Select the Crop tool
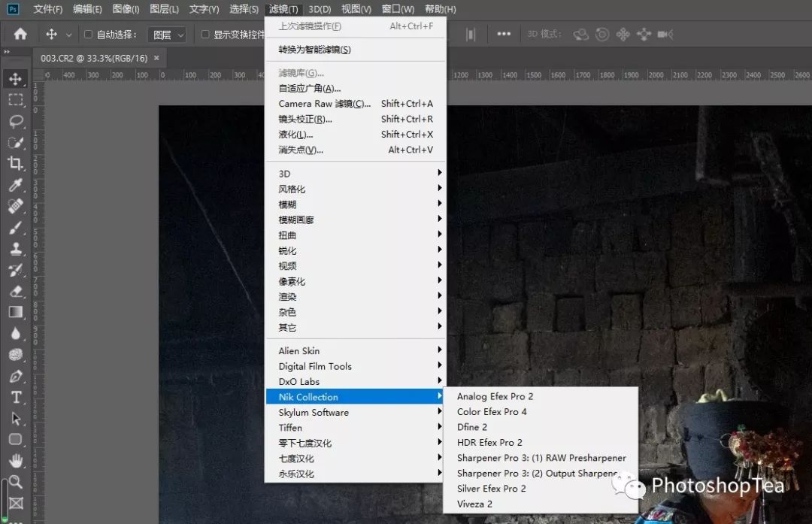812x524 pixels. 16,164
